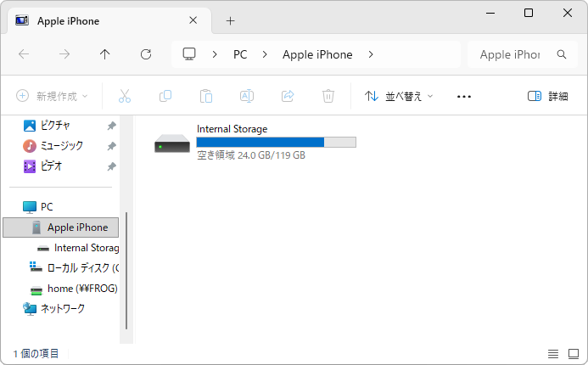The image size is (588, 365).
Task: Click the Internal Storage name label
Action: click(x=232, y=129)
